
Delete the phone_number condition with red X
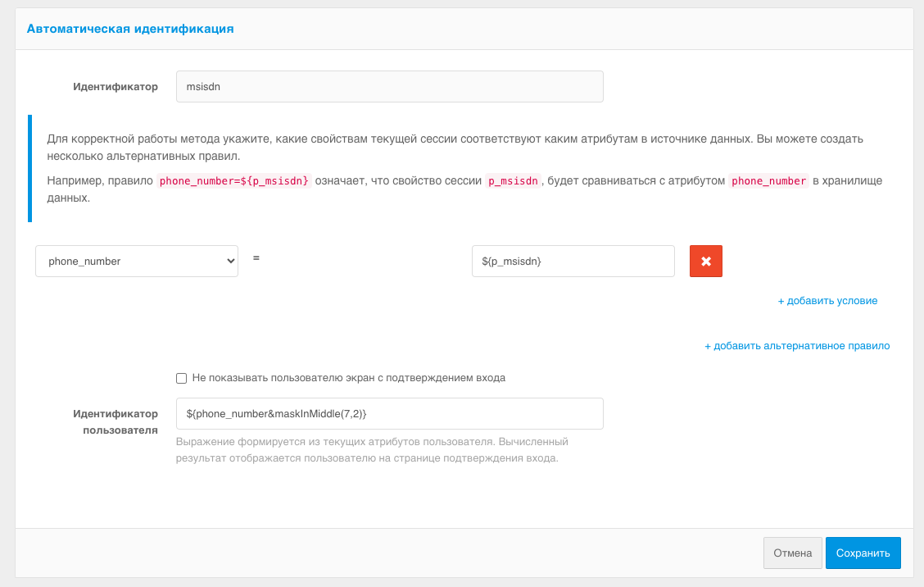click(x=705, y=262)
